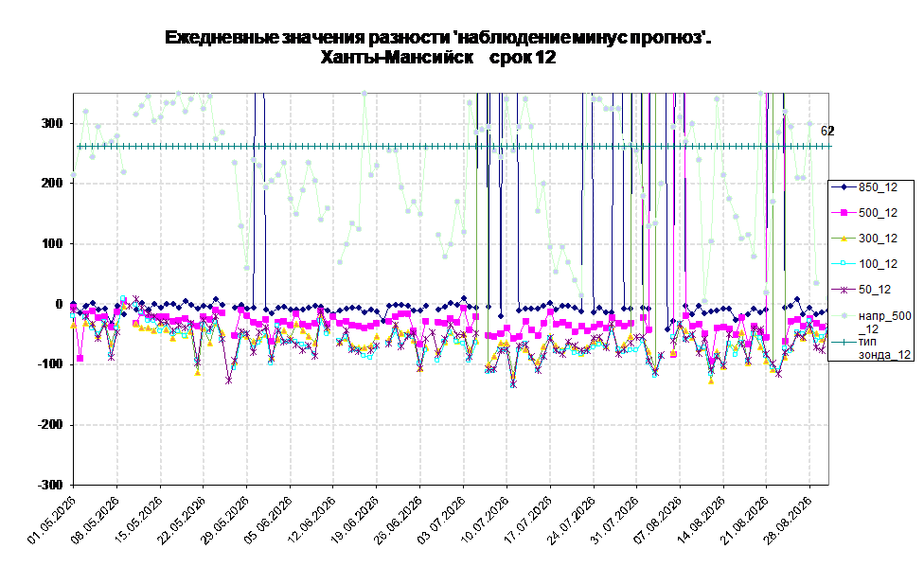Image resolution: width=924 pixels, height=567 pixels.
Task: Click the 03.07.2026 date label
Action: (441, 520)
